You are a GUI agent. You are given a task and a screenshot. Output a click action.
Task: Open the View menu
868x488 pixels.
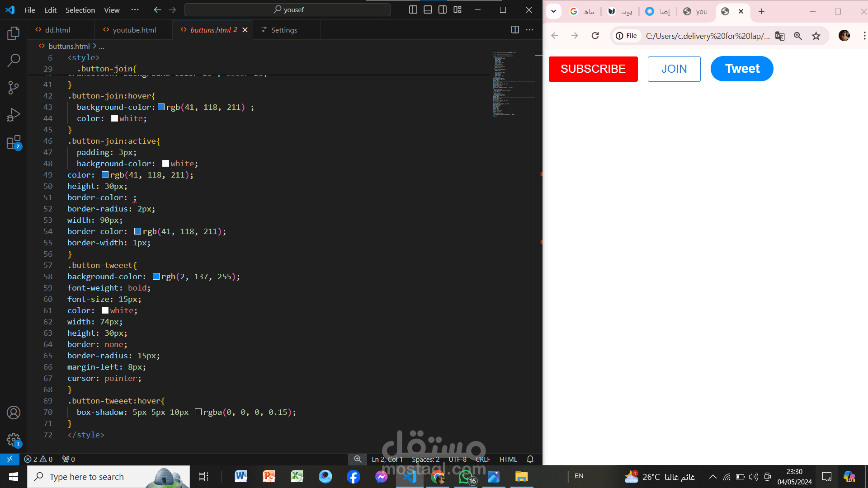coord(112,10)
